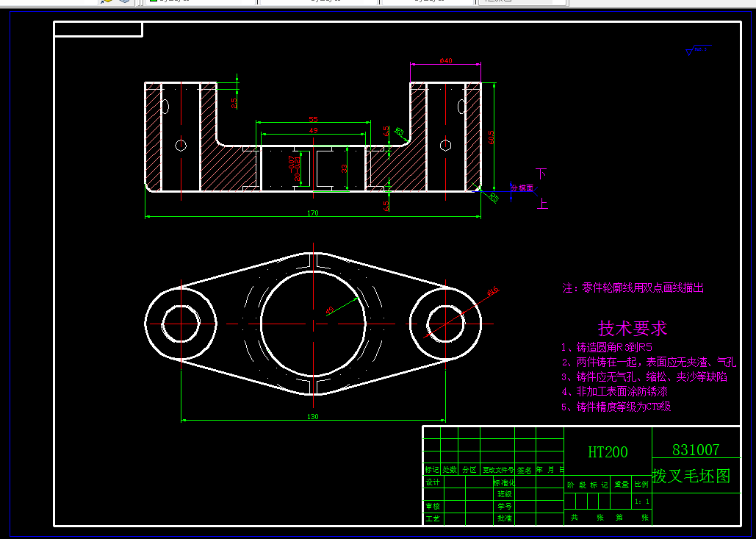
Task: Click the 标准化 label in title block
Action: (x=504, y=482)
